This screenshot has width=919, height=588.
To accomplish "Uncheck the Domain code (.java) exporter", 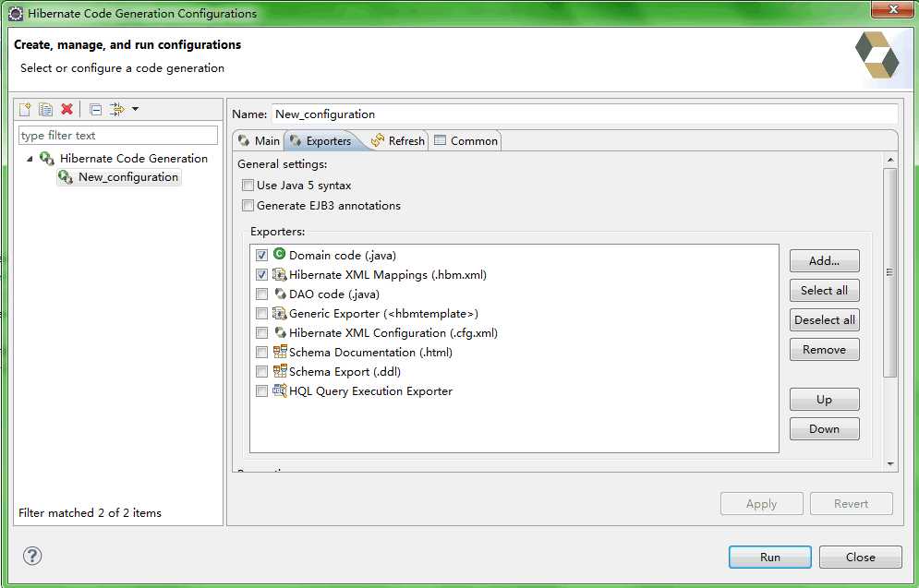I will click(x=261, y=256).
